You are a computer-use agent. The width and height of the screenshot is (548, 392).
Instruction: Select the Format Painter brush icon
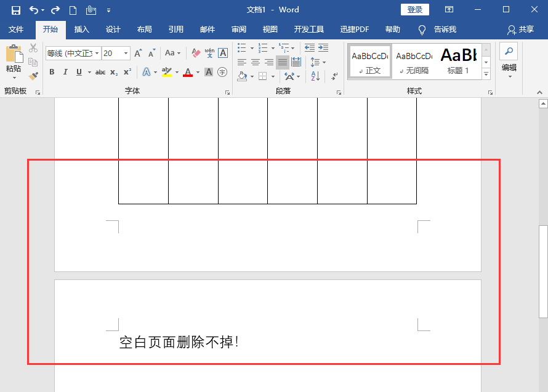tap(33, 76)
